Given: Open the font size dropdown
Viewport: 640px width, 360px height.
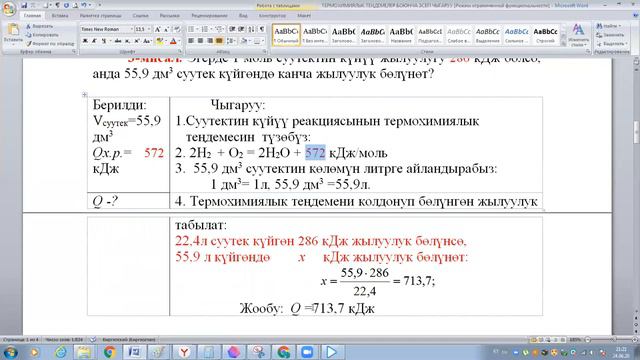Looking at the screenshot, I should tap(149, 29).
